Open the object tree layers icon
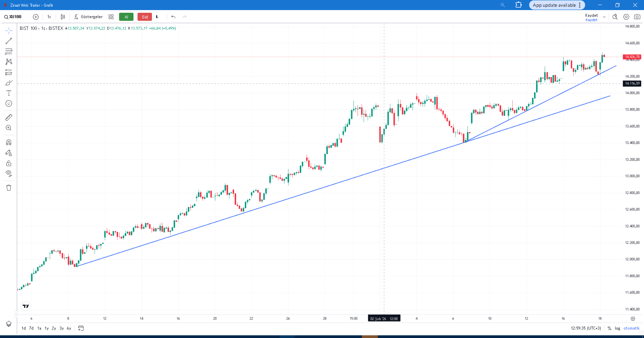This screenshot has height=338, width=644. click(9, 324)
